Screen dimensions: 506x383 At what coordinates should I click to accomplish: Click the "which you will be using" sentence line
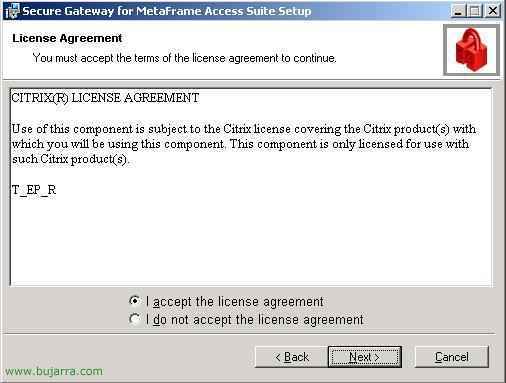[x=241, y=144]
